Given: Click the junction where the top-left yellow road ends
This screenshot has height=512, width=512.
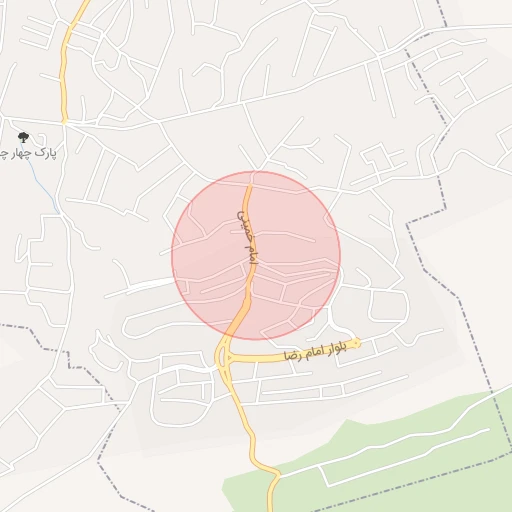Looking at the screenshot, I should [65, 122].
